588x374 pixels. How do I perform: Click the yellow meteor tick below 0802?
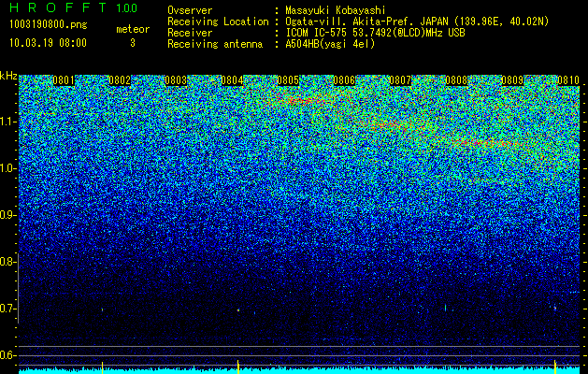click(x=103, y=367)
